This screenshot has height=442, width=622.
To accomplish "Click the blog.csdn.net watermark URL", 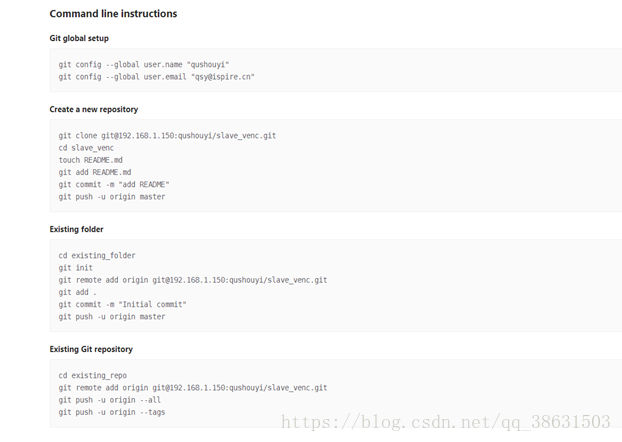I will coord(446,422).
